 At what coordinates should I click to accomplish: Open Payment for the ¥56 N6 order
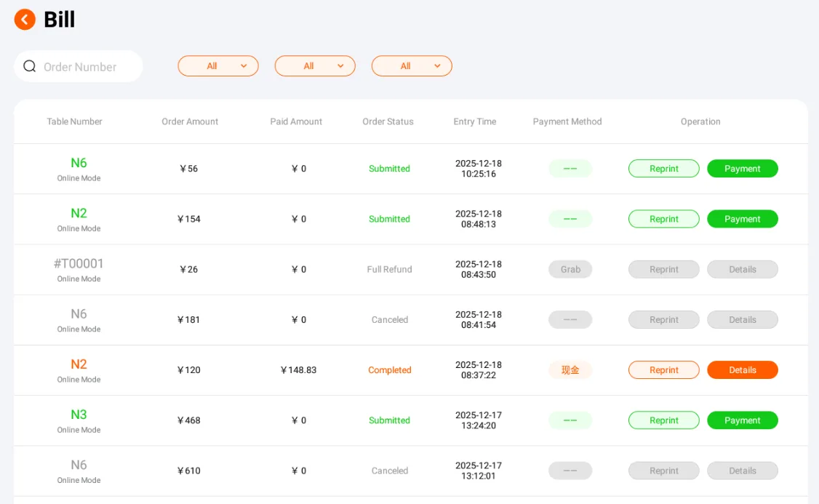[x=742, y=169]
